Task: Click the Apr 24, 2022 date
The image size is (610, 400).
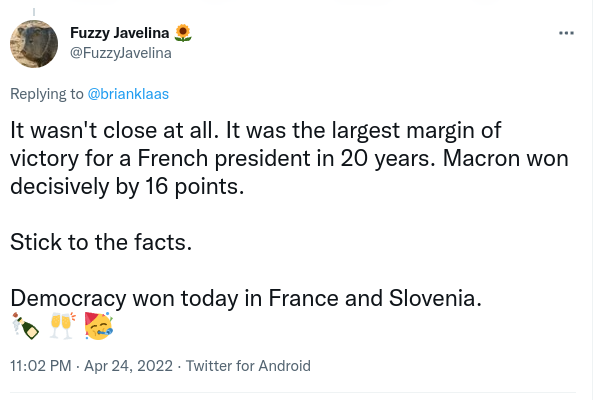Action: click(x=128, y=366)
